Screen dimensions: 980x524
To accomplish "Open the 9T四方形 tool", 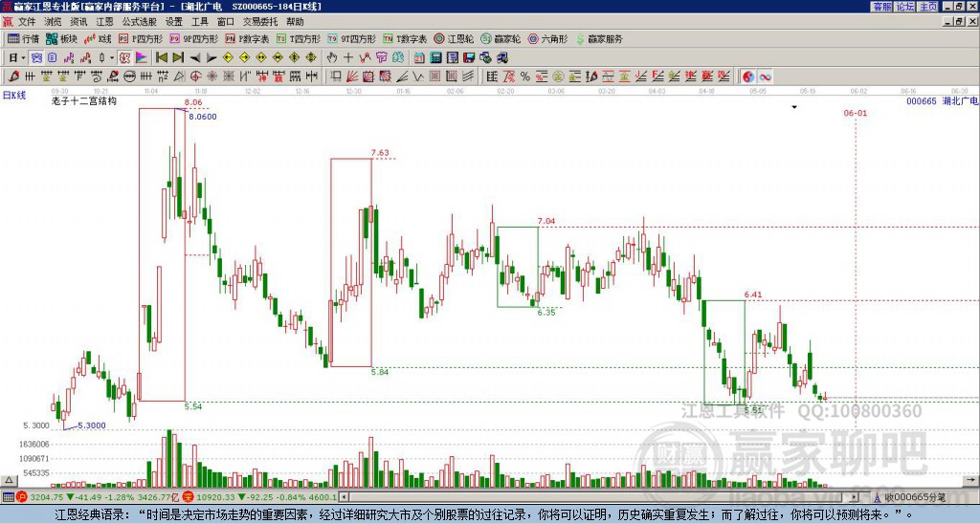I will [x=352, y=38].
